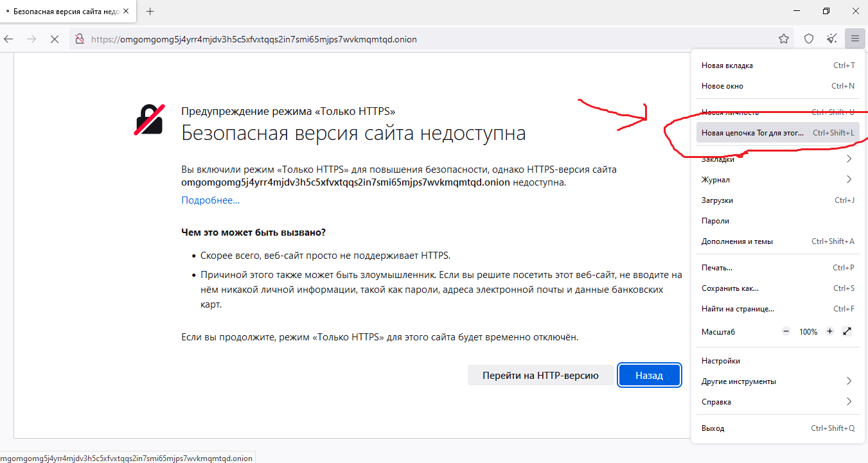Choose Печать... from the menu
The width and height of the screenshot is (868, 463).
[x=777, y=268]
